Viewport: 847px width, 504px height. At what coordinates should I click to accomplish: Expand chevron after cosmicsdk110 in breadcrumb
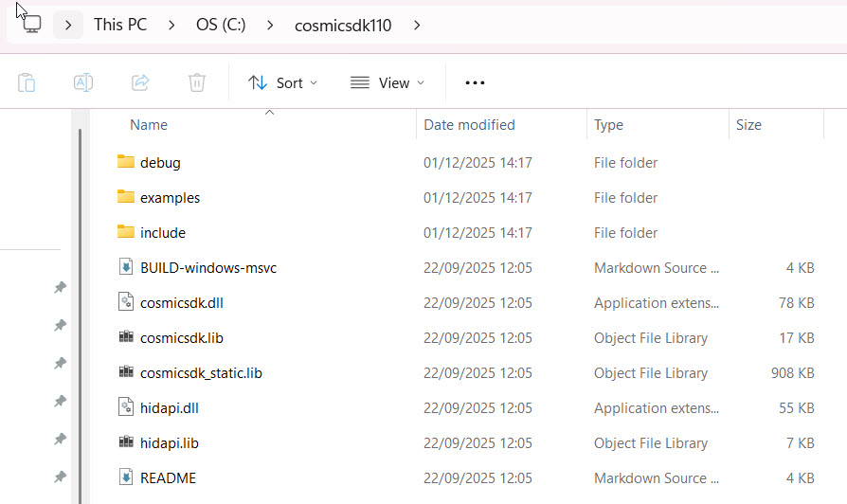click(x=418, y=25)
